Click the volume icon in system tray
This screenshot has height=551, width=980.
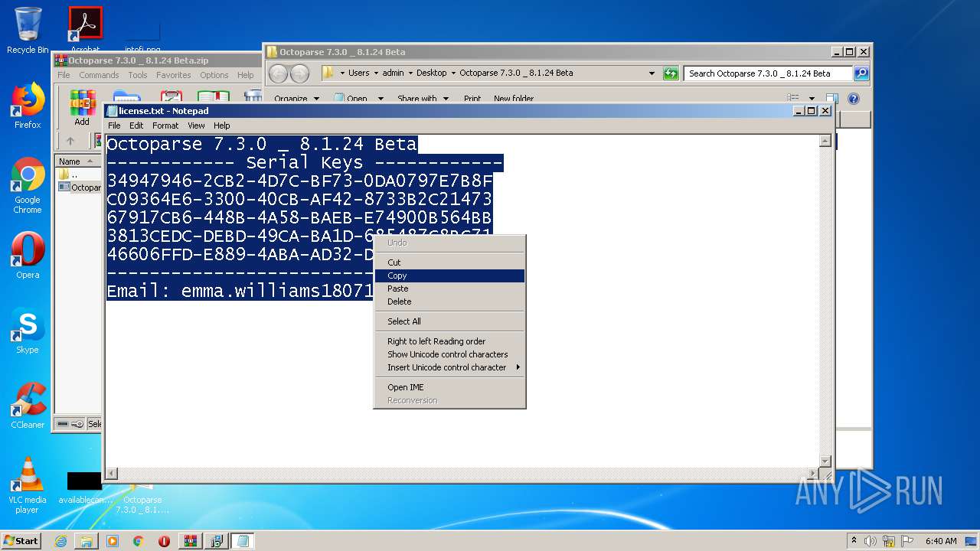[871, 541]
